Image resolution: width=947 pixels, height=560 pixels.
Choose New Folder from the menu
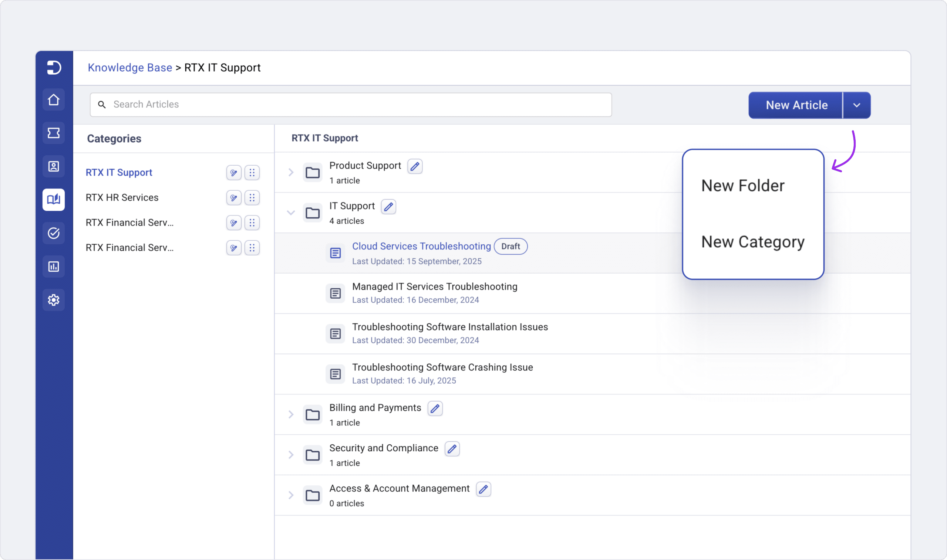point(742,186)
